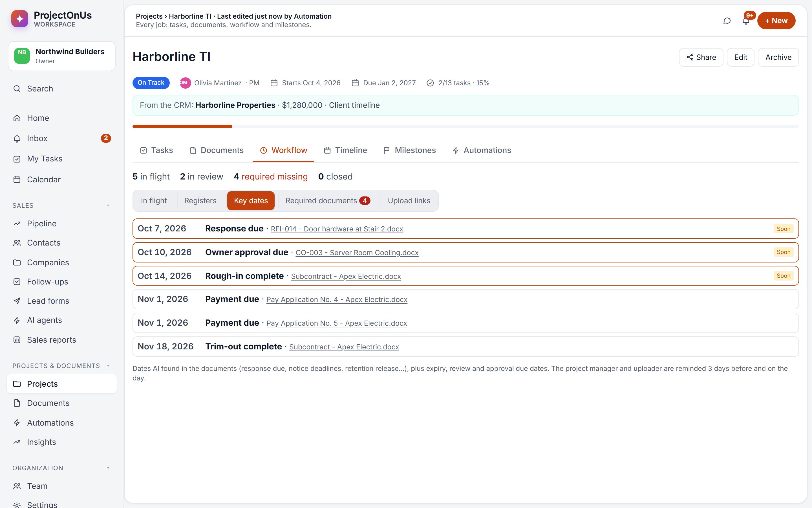
Task: Click the ProjectOnUs star logo
Action: tap(20, 19)
